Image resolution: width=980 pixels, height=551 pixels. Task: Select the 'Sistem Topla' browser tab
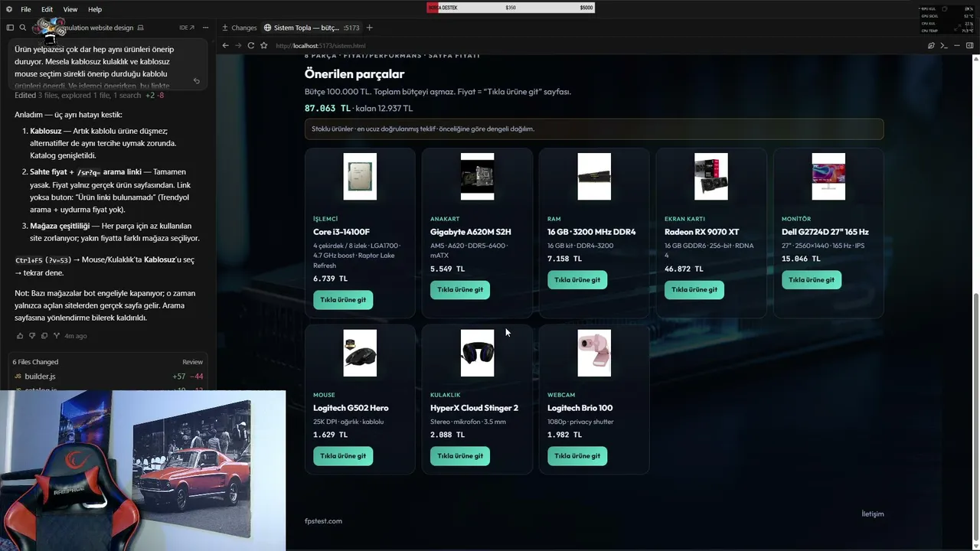[312, 28]
